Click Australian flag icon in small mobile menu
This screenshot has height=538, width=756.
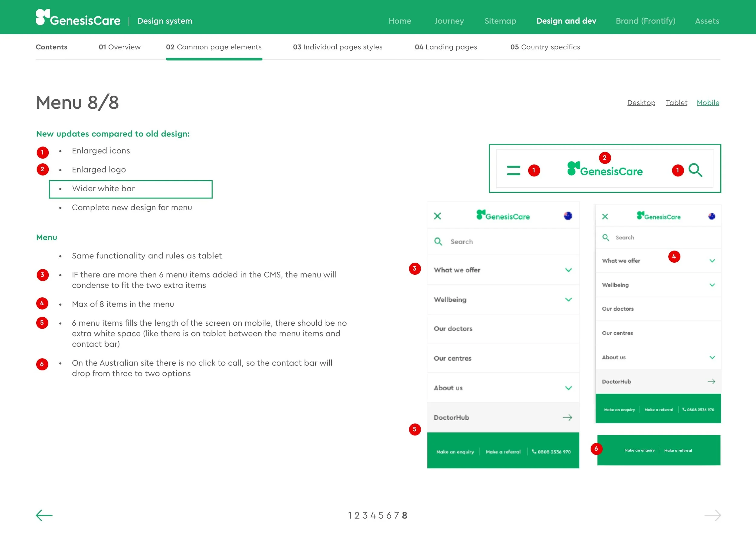click(712, 216)
